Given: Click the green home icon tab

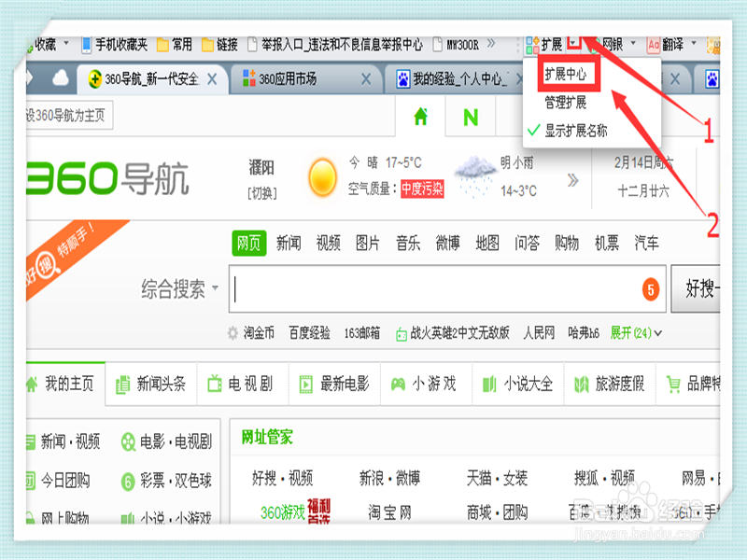Looking at the screenshot, I should coord(421,117).
